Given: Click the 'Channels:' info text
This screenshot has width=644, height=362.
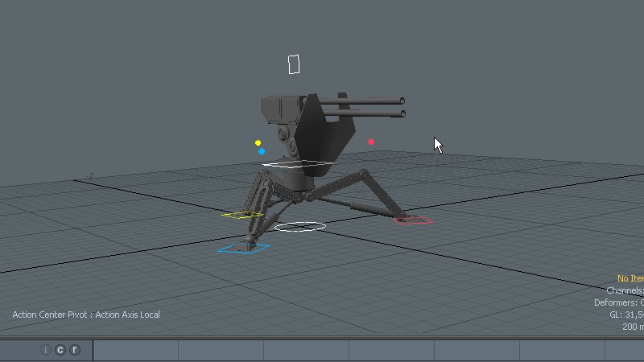Looking at the screenshot, I should click(x=625, y=290).
